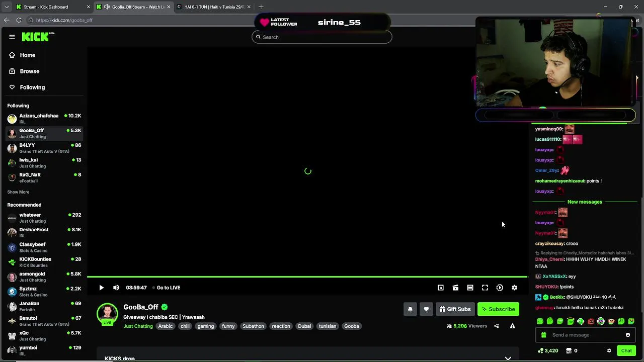Open the chat shop icon
The image size is (644, 362).
[569, 350]
